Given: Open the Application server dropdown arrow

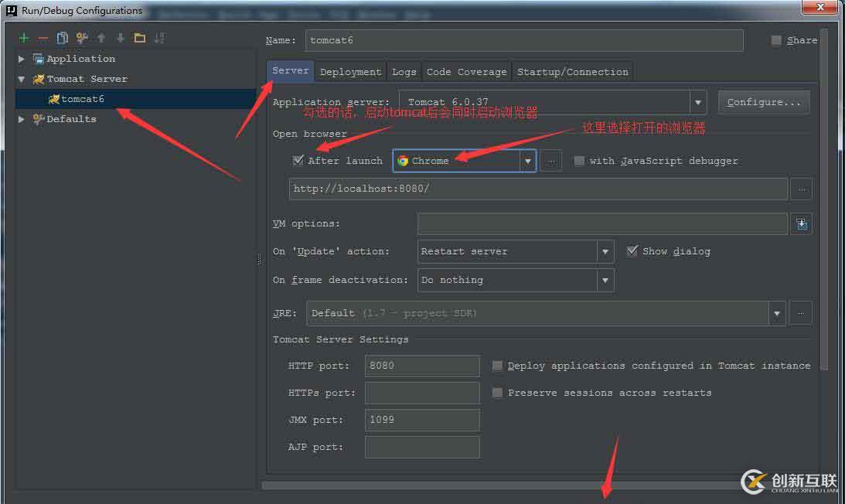Looking at the screenshot, I should point(698,102).
